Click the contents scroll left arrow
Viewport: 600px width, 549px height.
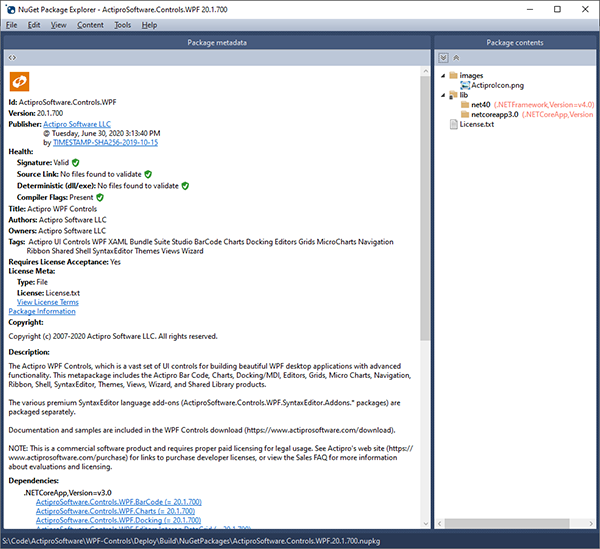[440, 523]
